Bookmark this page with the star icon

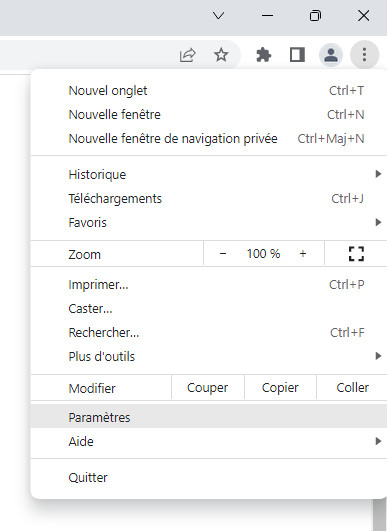point(221,55)
